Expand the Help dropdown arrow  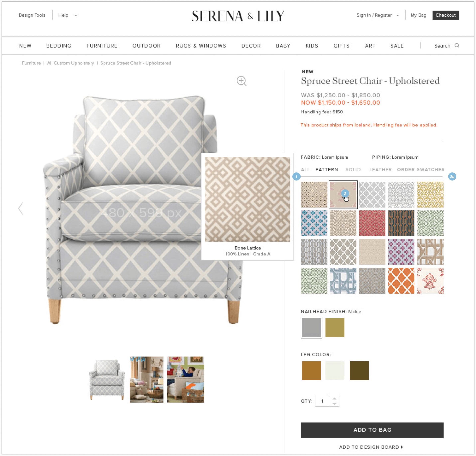pos(76,16)
